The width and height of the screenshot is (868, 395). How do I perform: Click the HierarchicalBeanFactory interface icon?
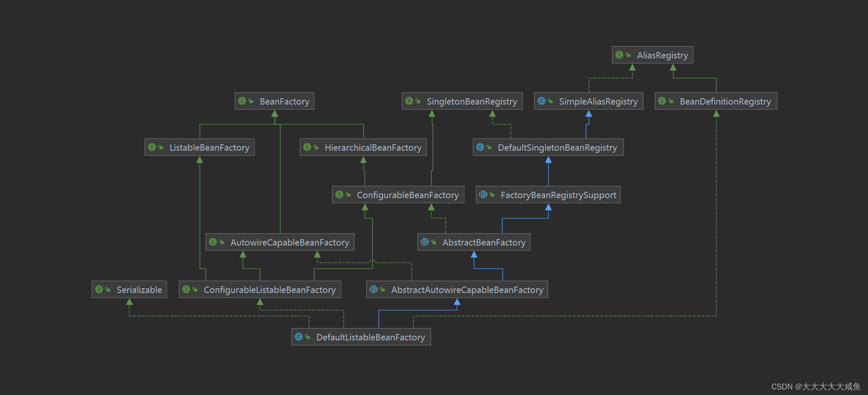coord(307,147)
